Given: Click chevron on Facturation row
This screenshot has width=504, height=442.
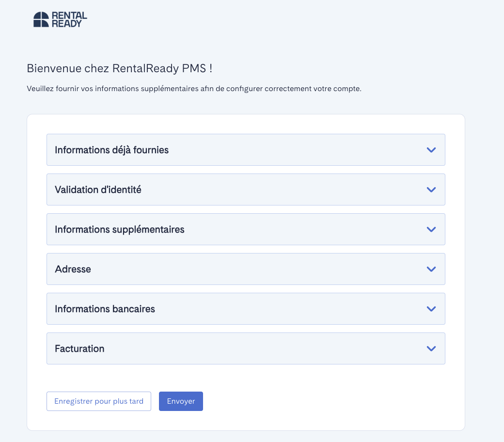Looking at the screenshot, I should [x=431, y=348].
